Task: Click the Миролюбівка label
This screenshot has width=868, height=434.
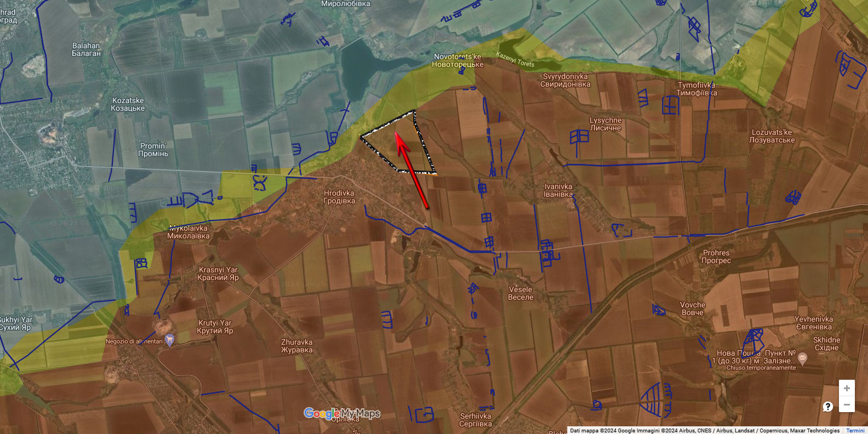Action: (x=345, y=4)
